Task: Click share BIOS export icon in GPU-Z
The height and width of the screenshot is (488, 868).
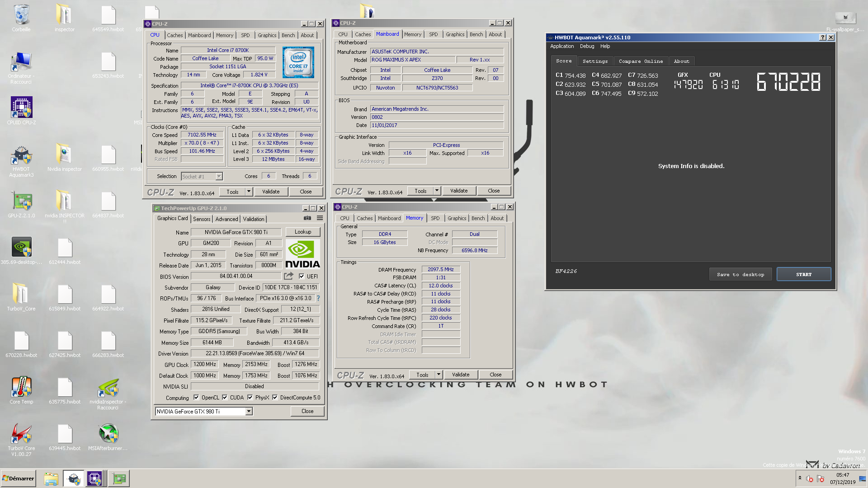Action: [288, 276]
